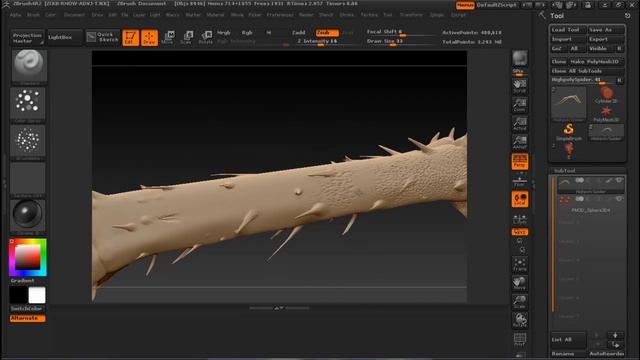Open the Alpha menu

tap(16, 15)
